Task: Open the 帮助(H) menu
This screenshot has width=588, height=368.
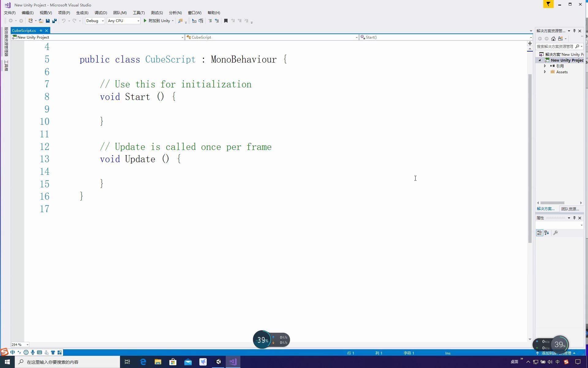Action: [x=214, y=13]
